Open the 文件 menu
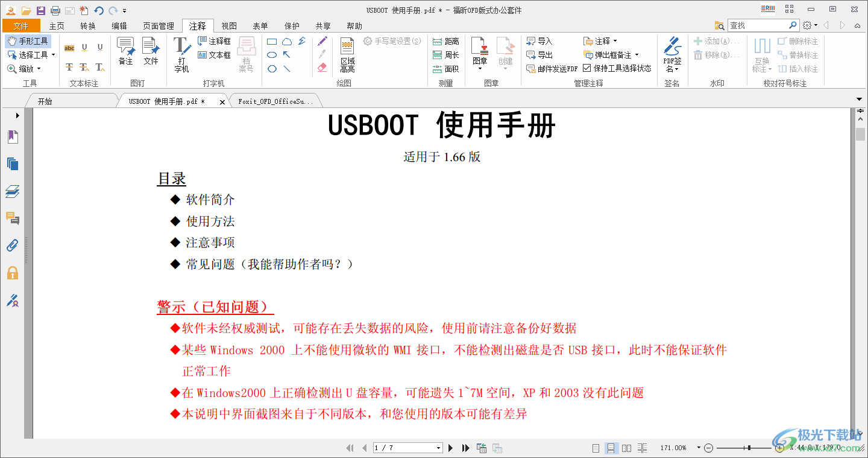The image size is (868, 458). tap(21, 26)
